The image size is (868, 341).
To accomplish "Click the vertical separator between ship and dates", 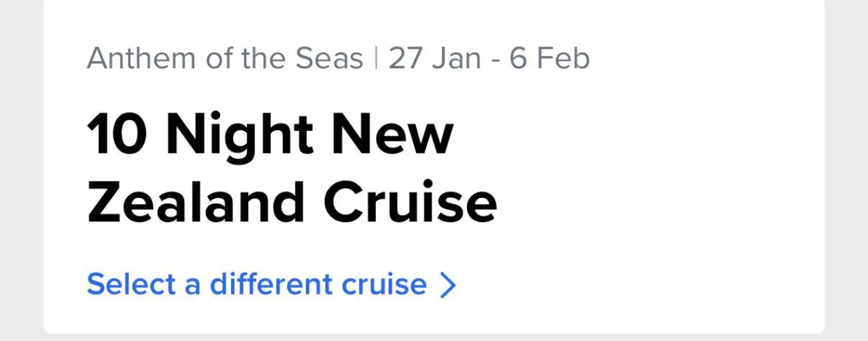I will click(x=376, y=59).
